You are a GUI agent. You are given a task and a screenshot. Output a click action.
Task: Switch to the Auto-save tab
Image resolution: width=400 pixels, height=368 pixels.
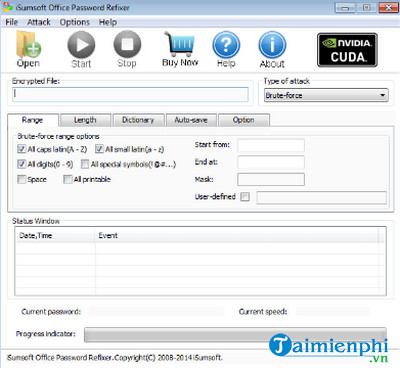(x=191, y=120)
